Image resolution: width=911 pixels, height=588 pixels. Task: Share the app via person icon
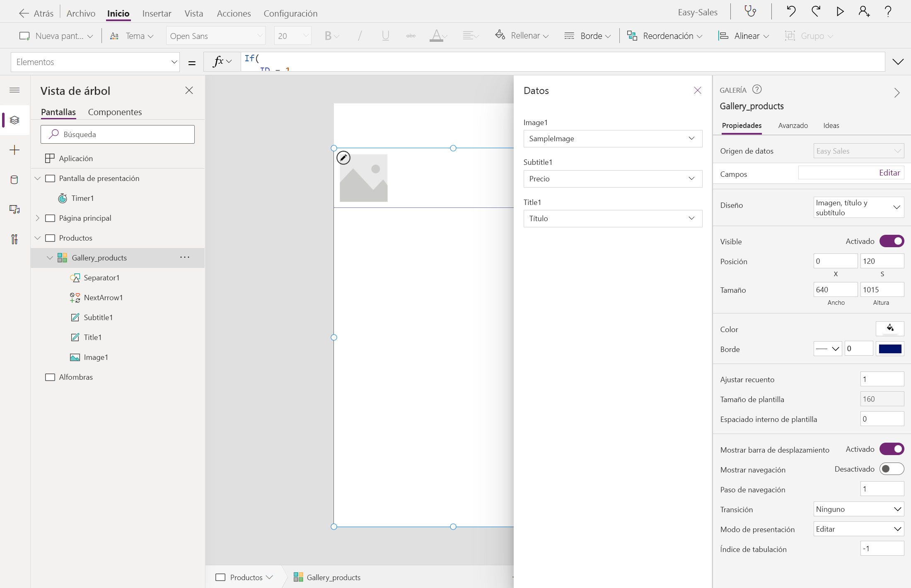click(x=864, y=11)
